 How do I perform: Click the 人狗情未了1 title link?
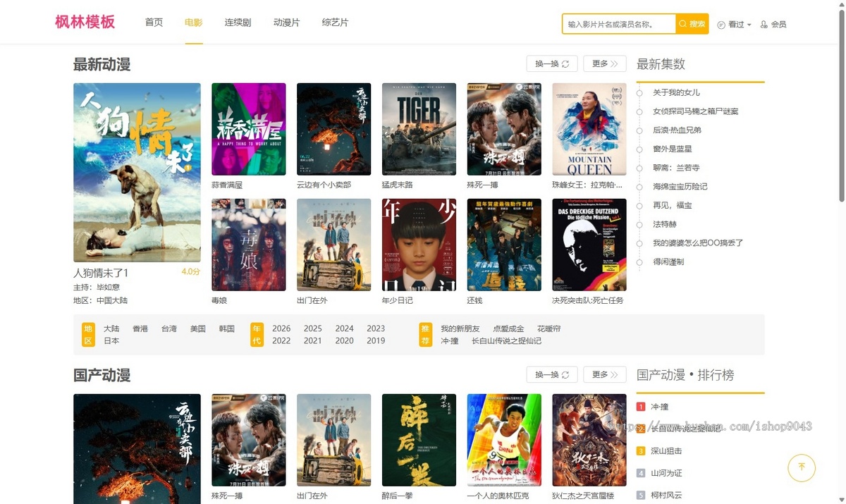101,273
